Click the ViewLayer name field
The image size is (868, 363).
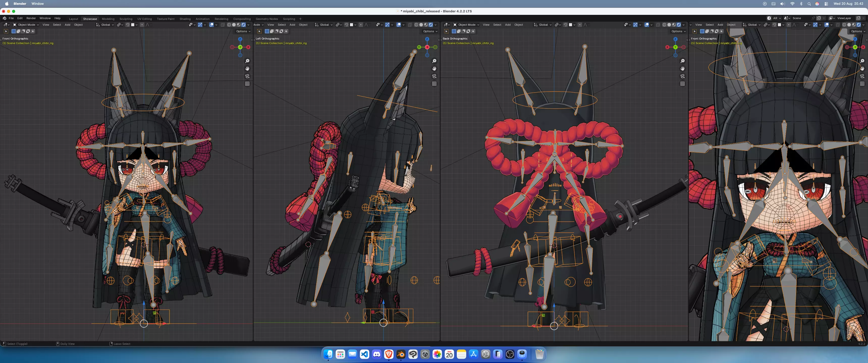click(x=846, y=18)
